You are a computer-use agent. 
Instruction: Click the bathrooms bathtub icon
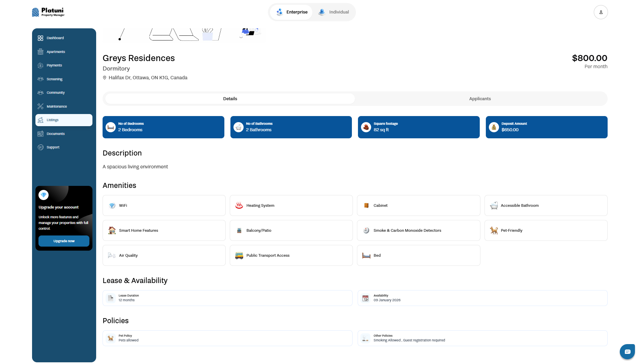pos(239,127)
